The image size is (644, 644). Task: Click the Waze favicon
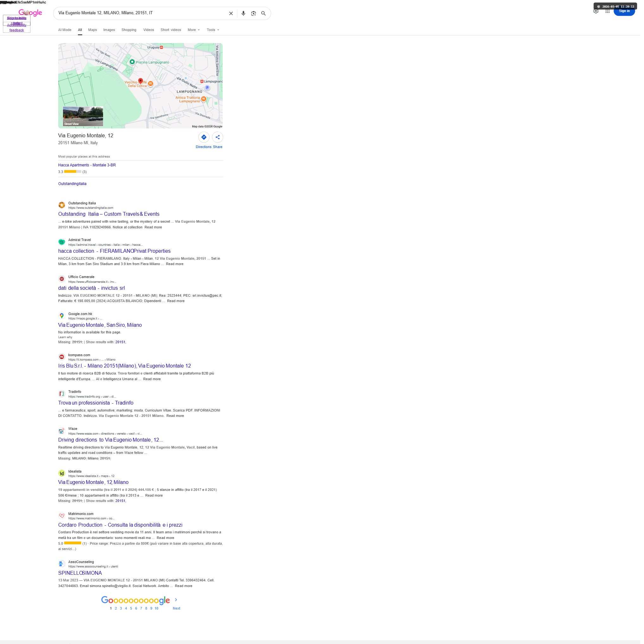(62, 433)
